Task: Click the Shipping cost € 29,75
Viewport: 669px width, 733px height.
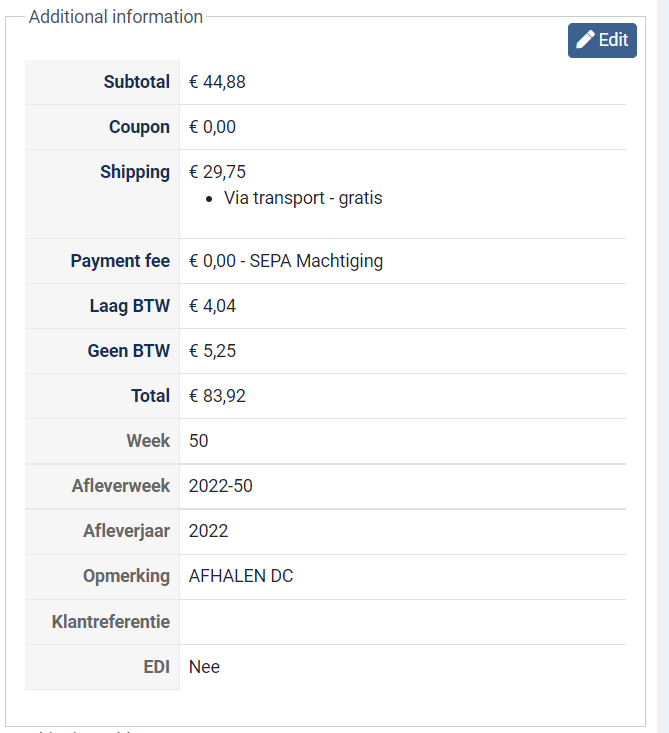Action: pos(217,172)
